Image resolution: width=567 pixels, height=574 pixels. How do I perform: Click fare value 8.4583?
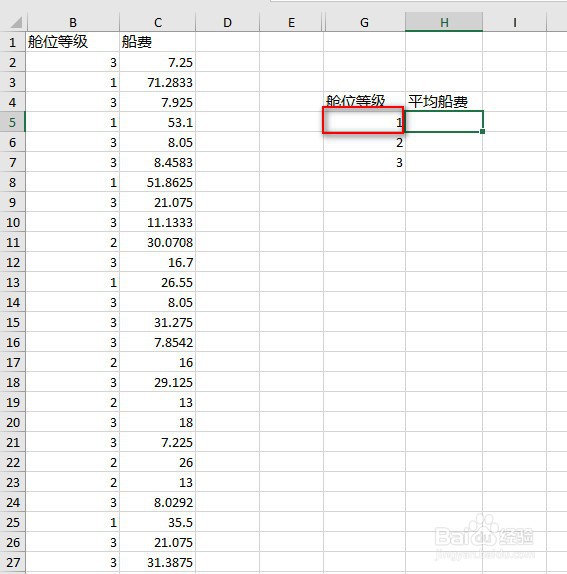[x=158, y=162]
